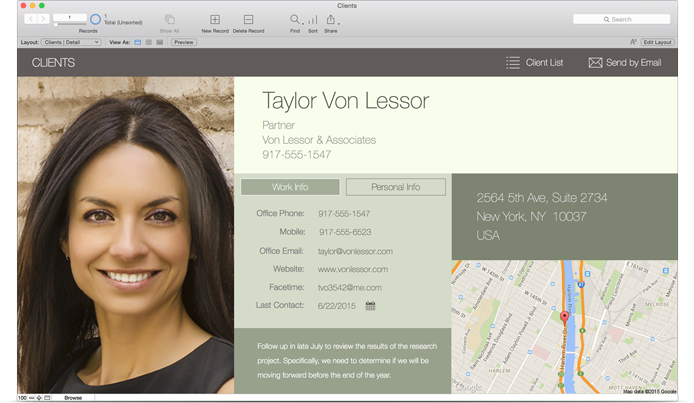Click the New York, NY 10037 line
The width and height of the screenshot is (694, 403).
click(531, 217)
